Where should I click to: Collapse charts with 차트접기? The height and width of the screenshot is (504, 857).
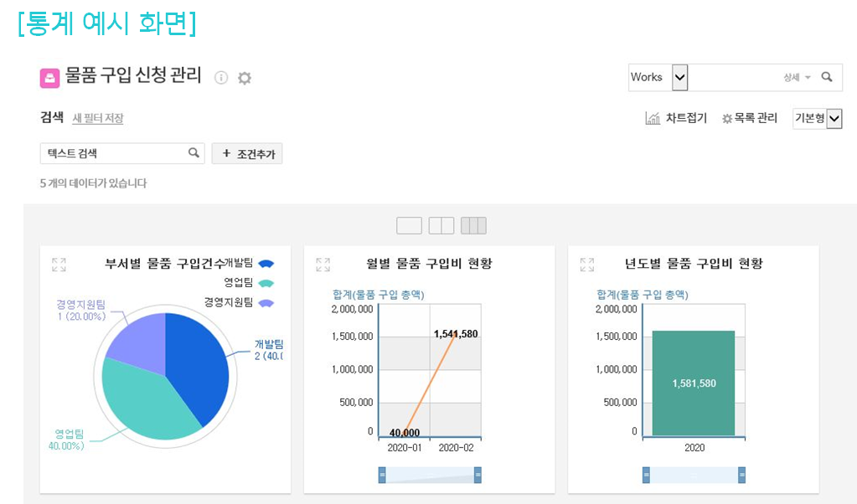(x=676, y=119)
